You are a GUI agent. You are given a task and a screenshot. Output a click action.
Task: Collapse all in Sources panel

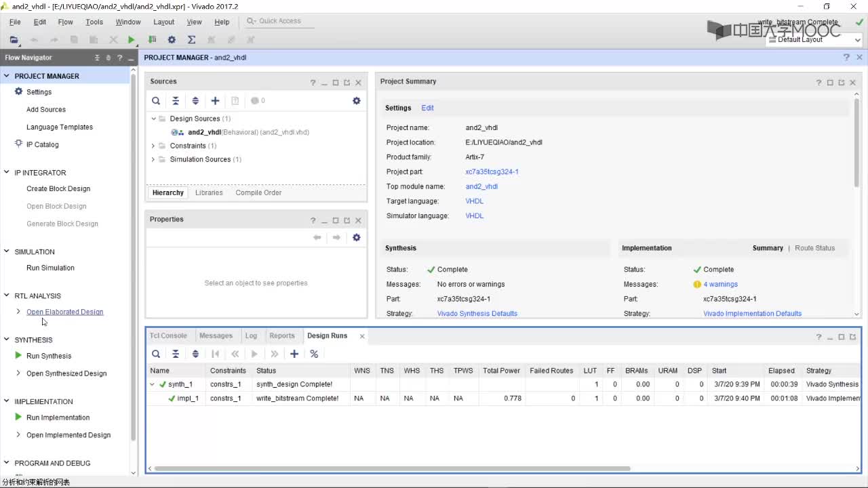tap(176, 101)
